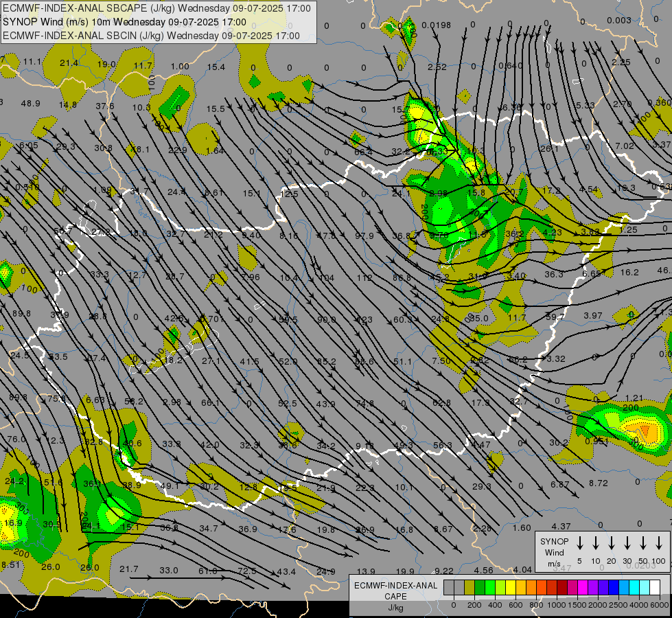Pick the pure blue swatch in the CAPE legend
672x618 pixels.
coord(613,588)
